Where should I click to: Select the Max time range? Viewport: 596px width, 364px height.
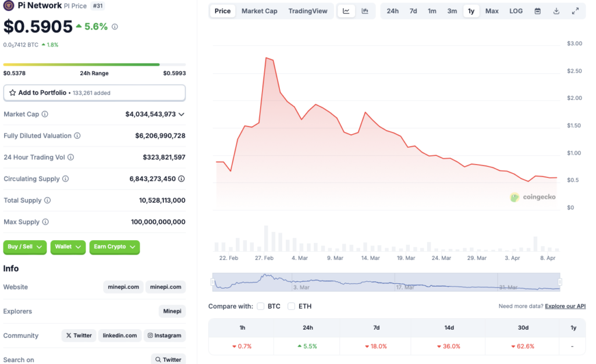click(x=492, y=11)
